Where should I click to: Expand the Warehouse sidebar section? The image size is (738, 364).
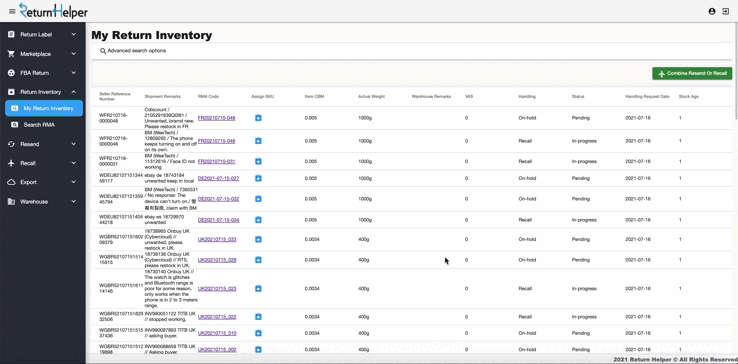[42, 202]
